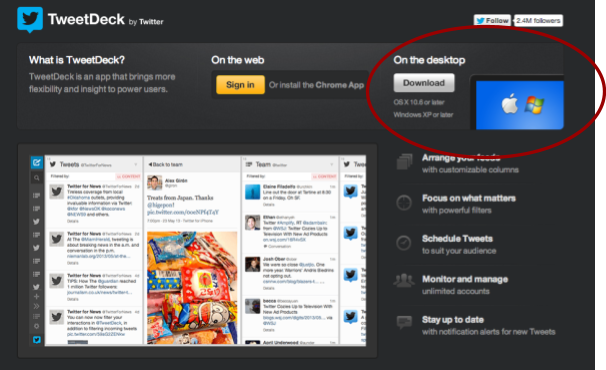
Task: Click the search magnifier icon in the preview sidebar
Action: [36, 178]
